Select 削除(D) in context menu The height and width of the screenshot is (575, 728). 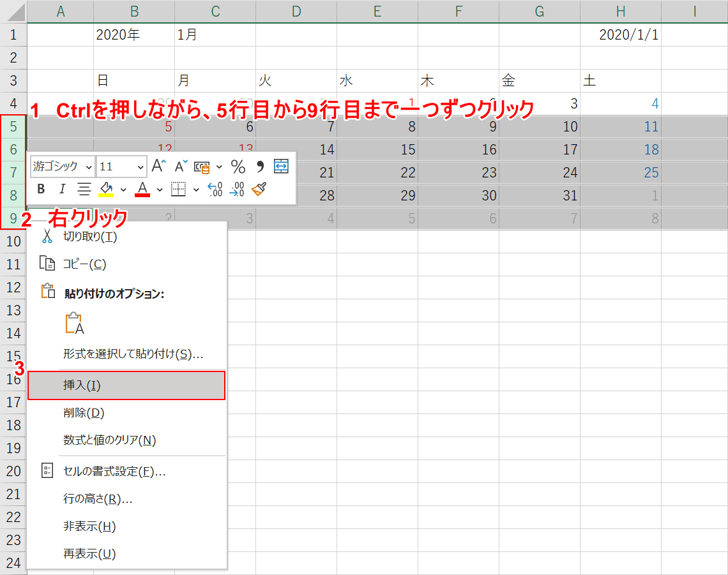[x=126, y=412]
